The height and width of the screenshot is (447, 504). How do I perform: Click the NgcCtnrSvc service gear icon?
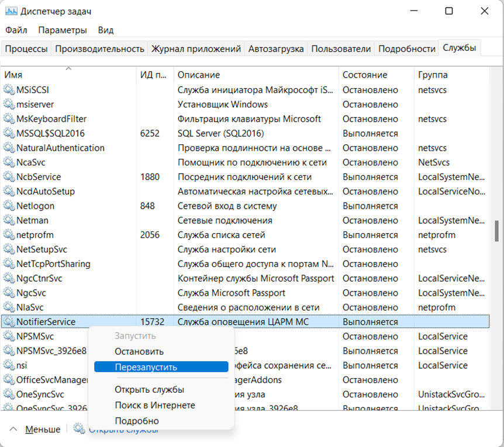click(x=9, y=278)
